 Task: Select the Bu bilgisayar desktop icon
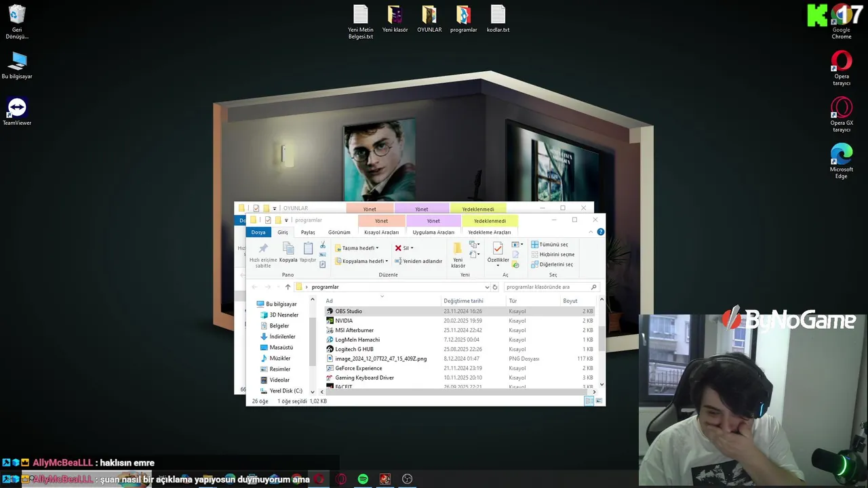coord(17,66)
